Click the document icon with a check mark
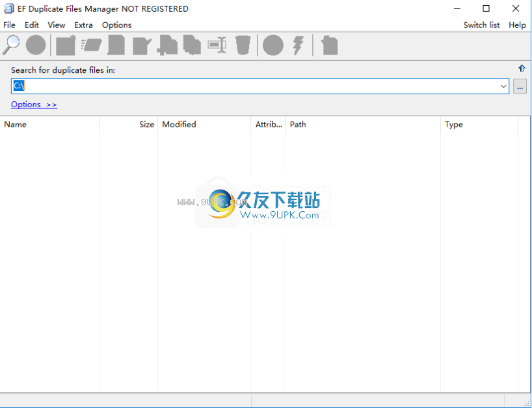 [142, 45]
